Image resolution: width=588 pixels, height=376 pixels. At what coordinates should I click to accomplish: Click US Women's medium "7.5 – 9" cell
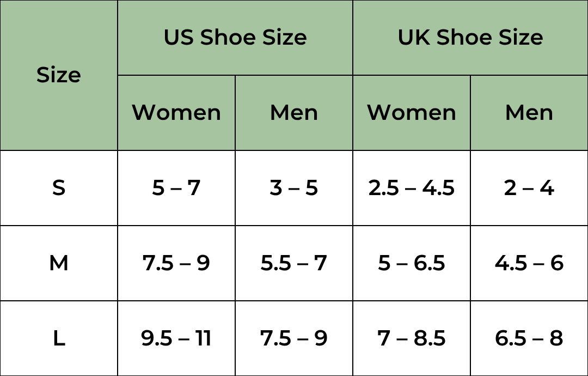(176, 263)
